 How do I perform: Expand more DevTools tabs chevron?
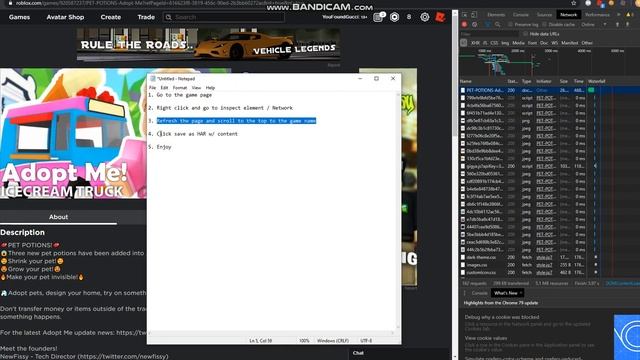(x=618, y=15)
